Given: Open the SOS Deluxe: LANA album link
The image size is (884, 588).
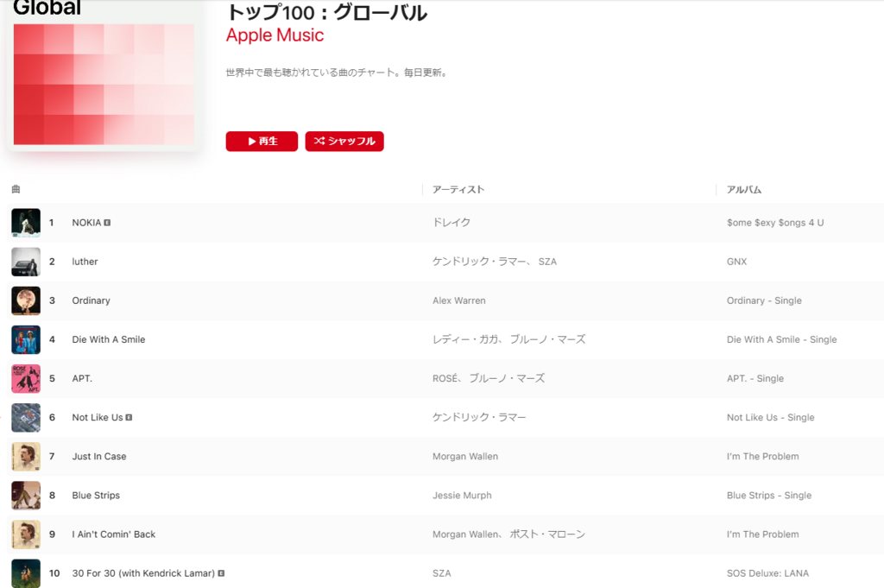Looking at the screenshot, I should click(x=767, y=572).
